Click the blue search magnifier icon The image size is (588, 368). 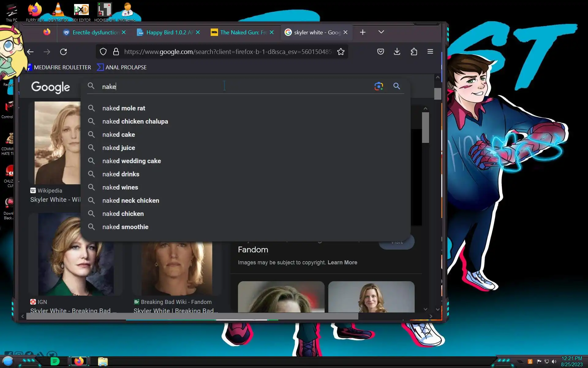397,86
